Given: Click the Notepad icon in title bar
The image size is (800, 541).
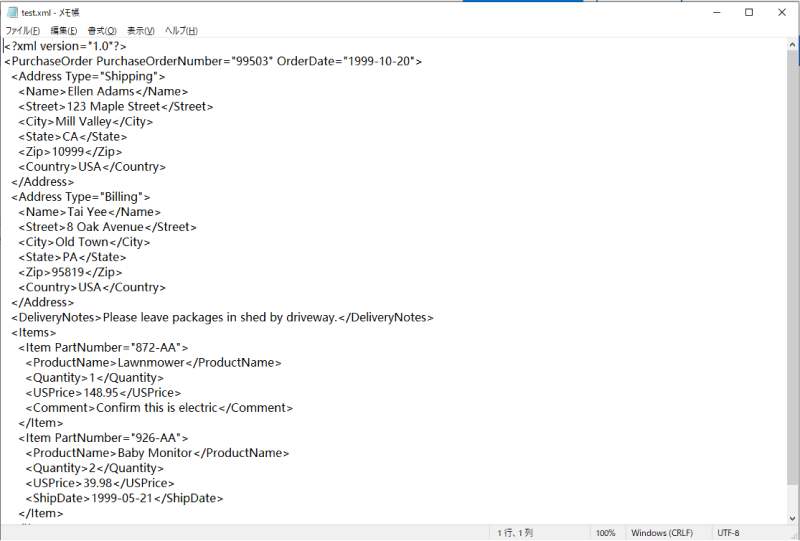Looking at the screenshot, I should click(12, 12).
